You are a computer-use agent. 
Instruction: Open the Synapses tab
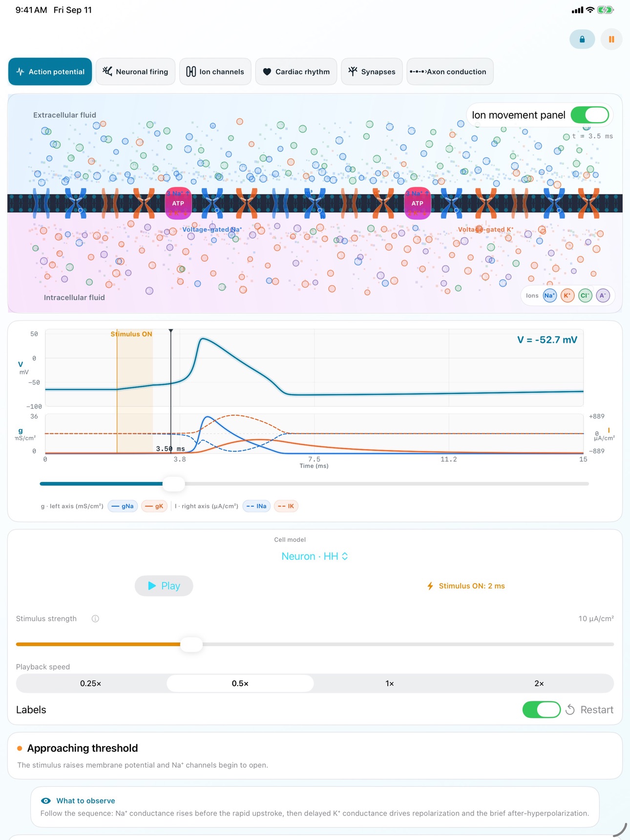tap(372, 72)
